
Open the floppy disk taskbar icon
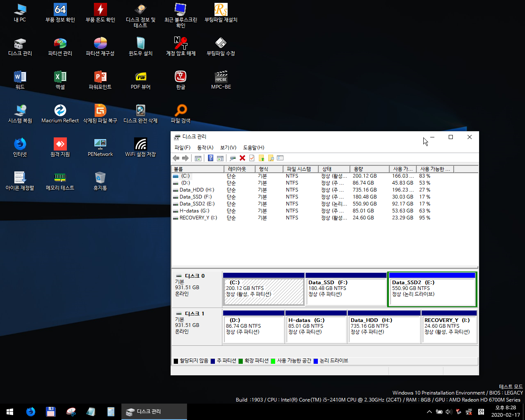point(51,412)
